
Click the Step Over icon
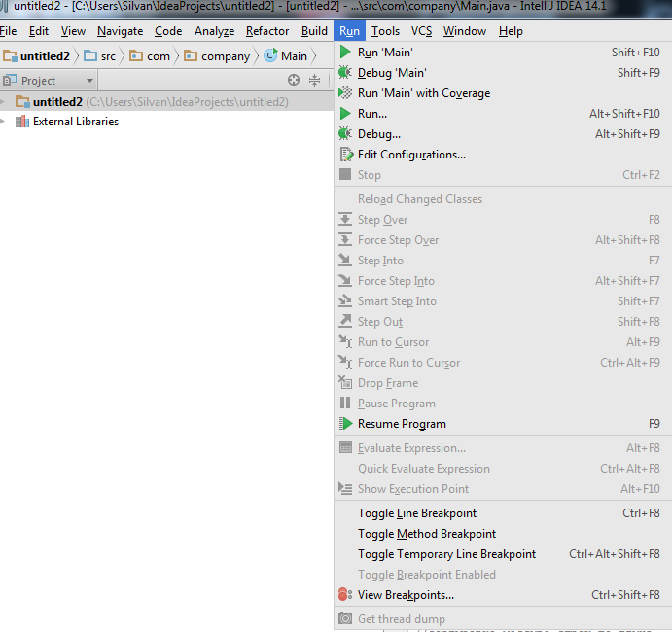(345, 219)
